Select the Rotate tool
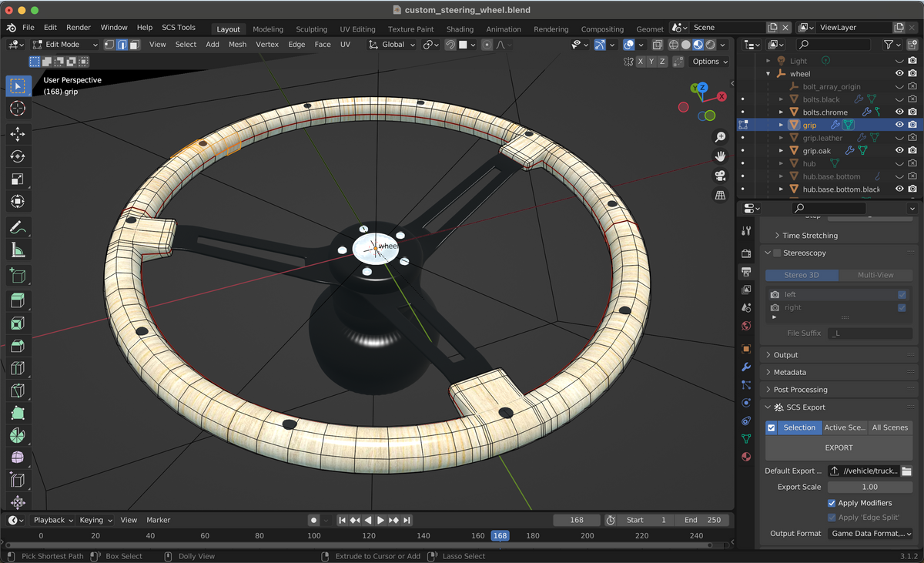 pyautogui.click(x=17, y=156)
